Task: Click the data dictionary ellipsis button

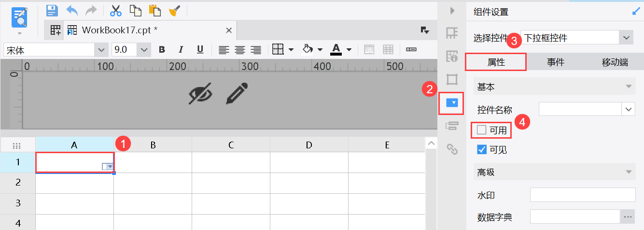Action: pos(628,217)
